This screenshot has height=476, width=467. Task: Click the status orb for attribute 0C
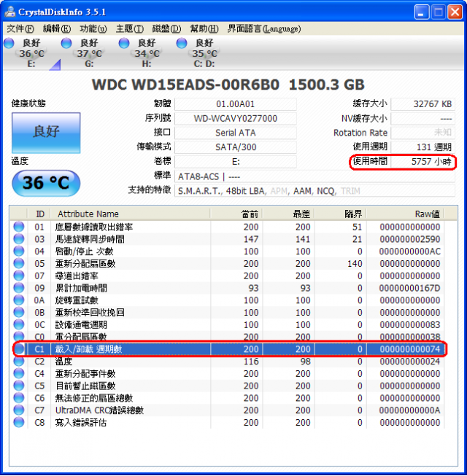(x=19, y=324)
